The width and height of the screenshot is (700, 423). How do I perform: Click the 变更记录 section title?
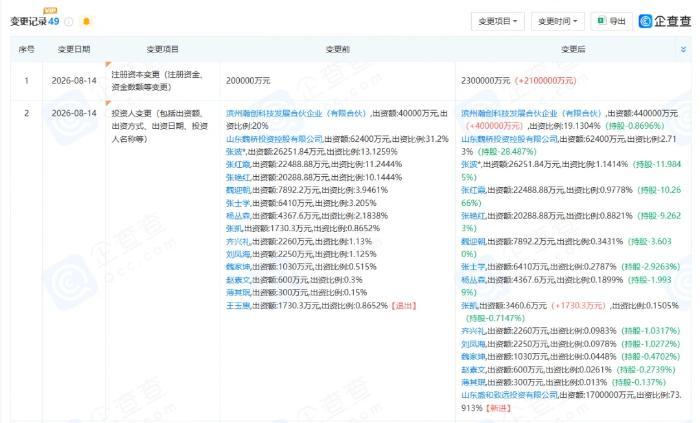pos(29,21)
